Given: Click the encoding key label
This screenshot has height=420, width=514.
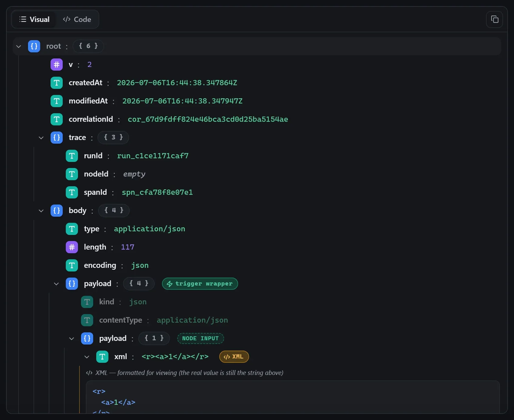Looking at the screenshot, I should [100, 265].
